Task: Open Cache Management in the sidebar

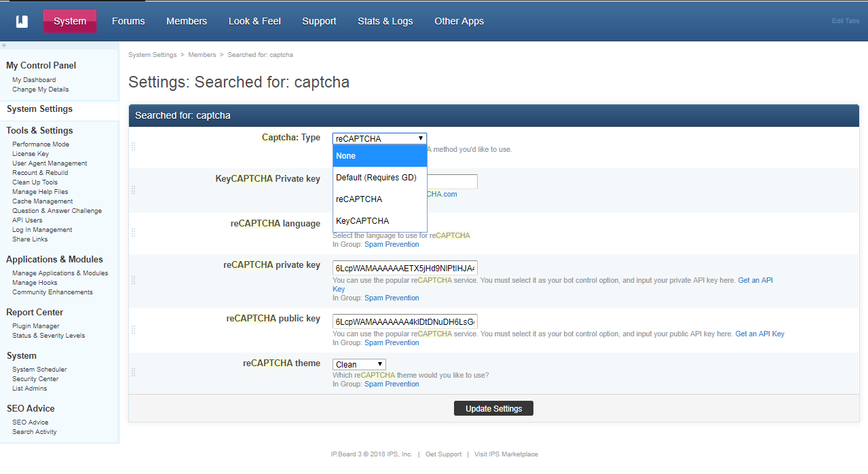Action: click(43, 201)
